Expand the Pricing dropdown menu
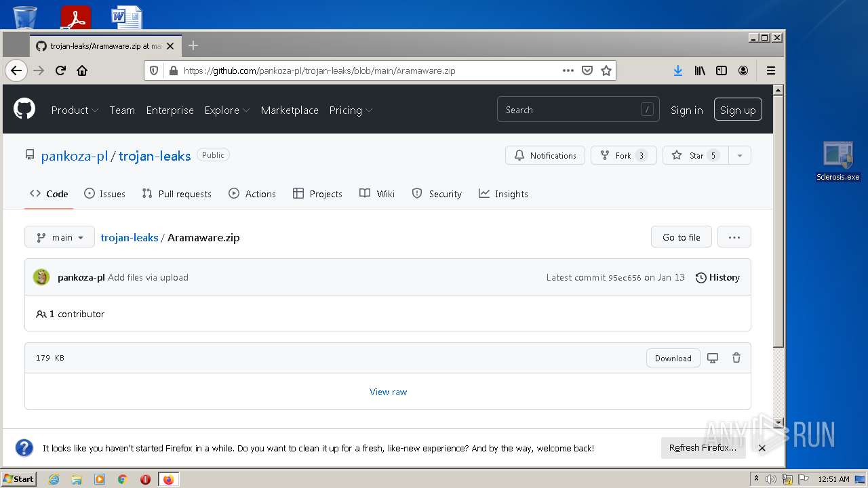 (x=351, y=110)
